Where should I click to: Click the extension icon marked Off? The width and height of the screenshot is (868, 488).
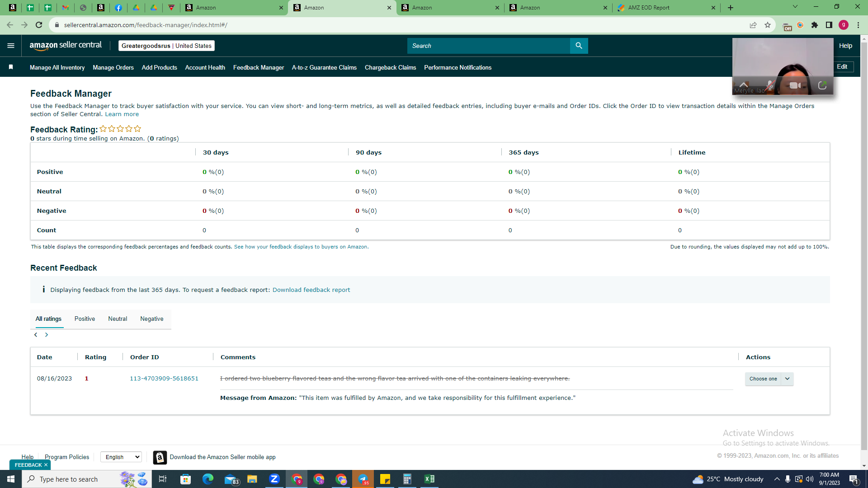pyautogui.click(x=787, y=26)
